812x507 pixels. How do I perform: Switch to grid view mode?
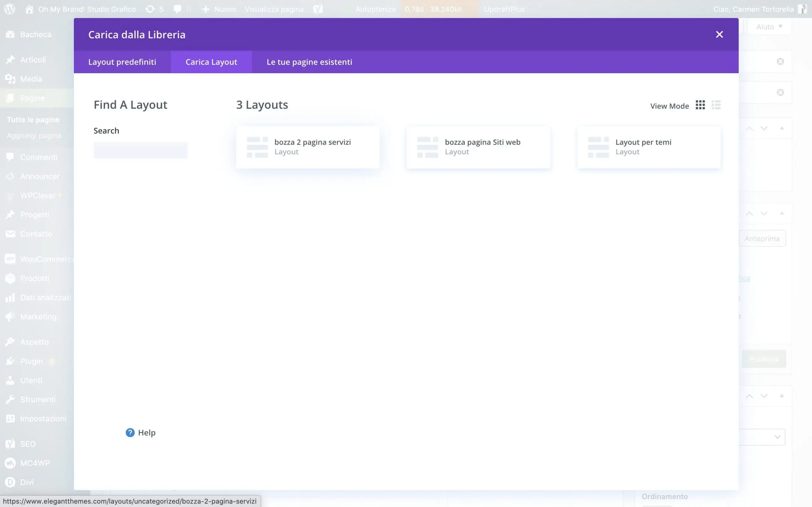(700, 105)
